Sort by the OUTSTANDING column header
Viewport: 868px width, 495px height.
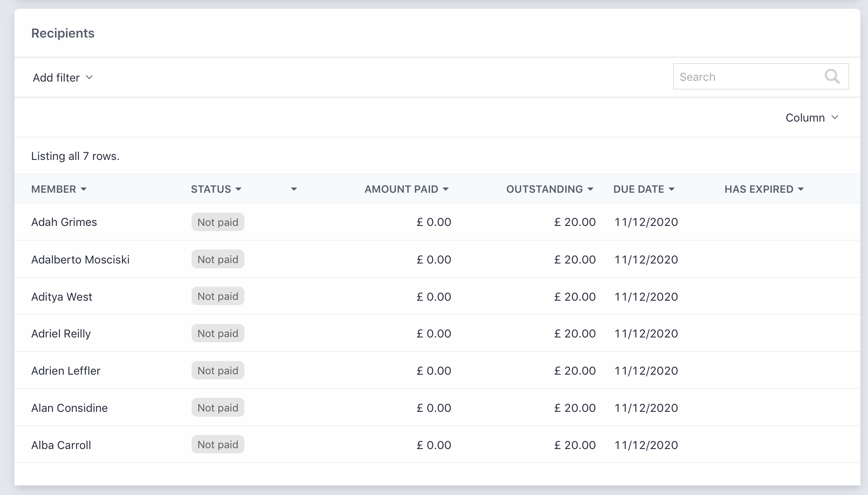[x=550, y=189]
